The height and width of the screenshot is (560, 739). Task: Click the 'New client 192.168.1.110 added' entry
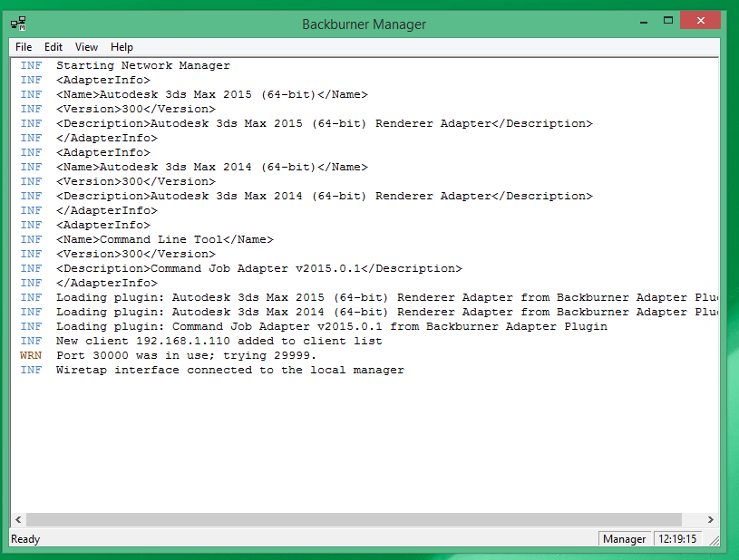219,341
